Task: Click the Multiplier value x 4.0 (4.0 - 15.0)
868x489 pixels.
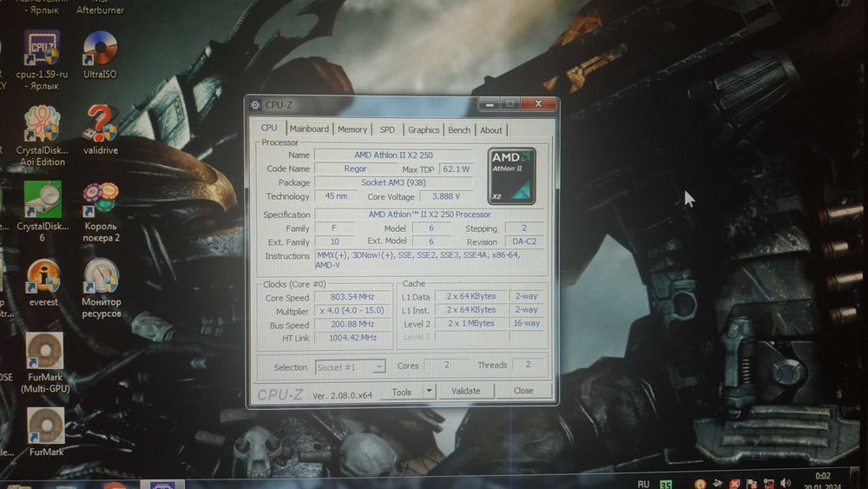Action: click(352, 311)
